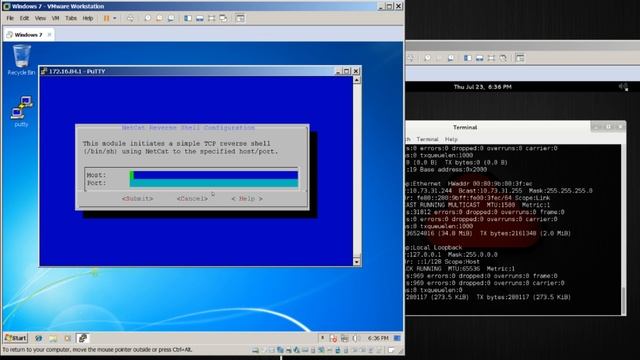Click snapshot manager icon in right VMware window

(x=451, y=58)
